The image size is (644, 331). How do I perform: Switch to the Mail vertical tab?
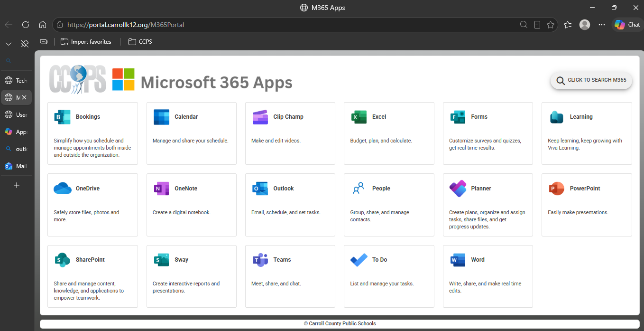16,166
